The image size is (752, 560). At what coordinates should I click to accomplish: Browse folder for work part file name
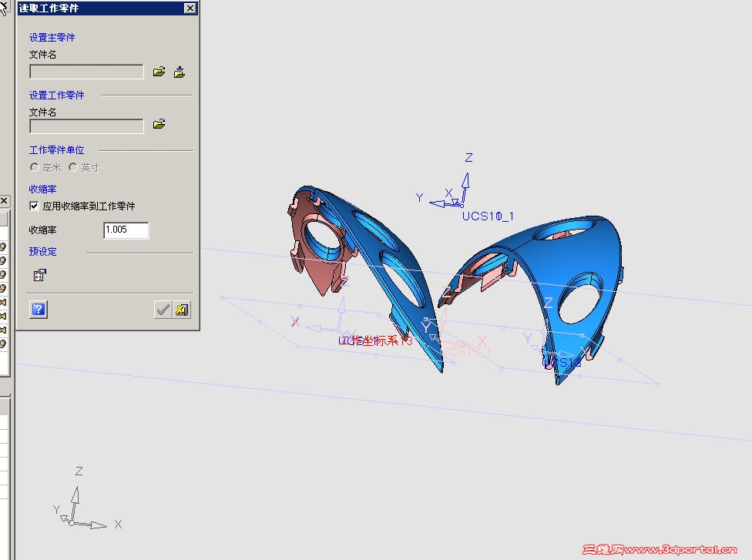159,124
